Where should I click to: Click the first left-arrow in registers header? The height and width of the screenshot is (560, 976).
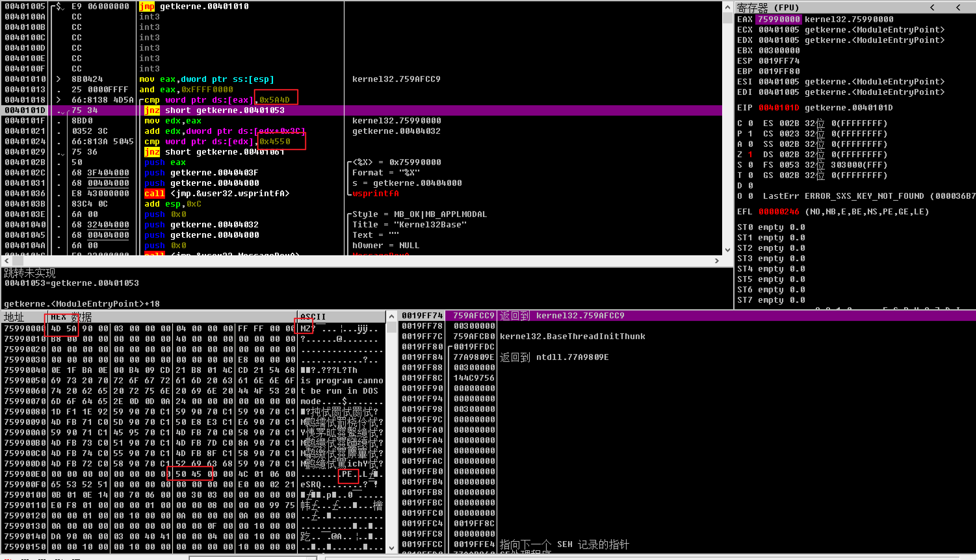(932, 7)
